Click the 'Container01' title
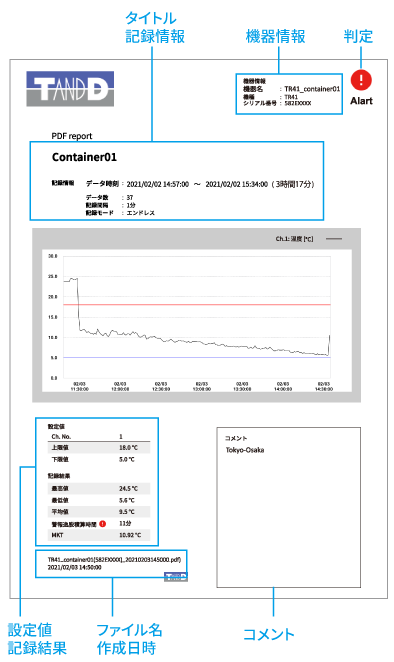 coord(84,157)
